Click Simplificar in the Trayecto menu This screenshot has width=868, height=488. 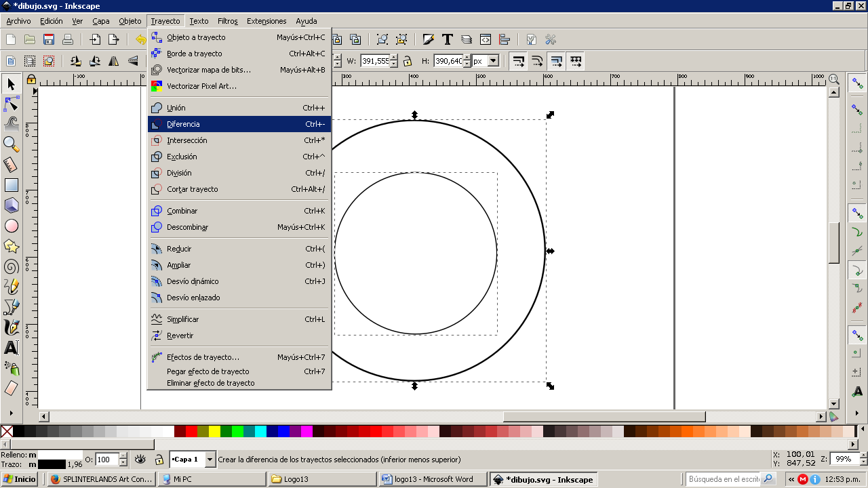coord(239,319)
